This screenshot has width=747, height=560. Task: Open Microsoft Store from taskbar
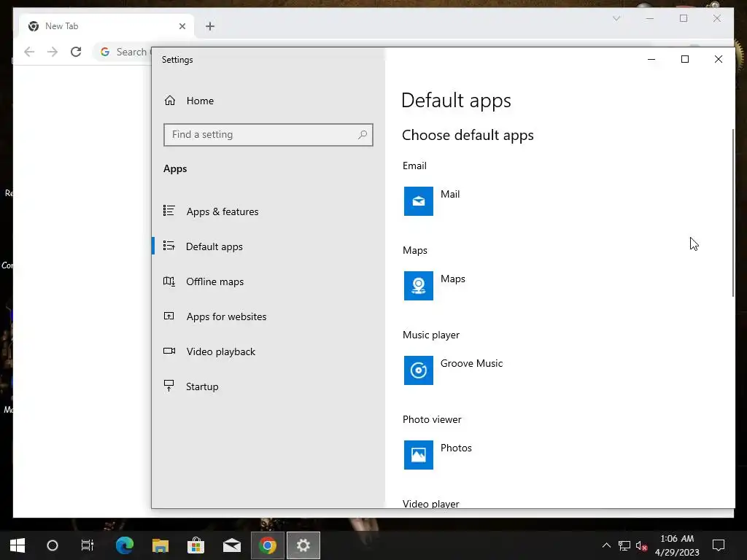[196, 545]
